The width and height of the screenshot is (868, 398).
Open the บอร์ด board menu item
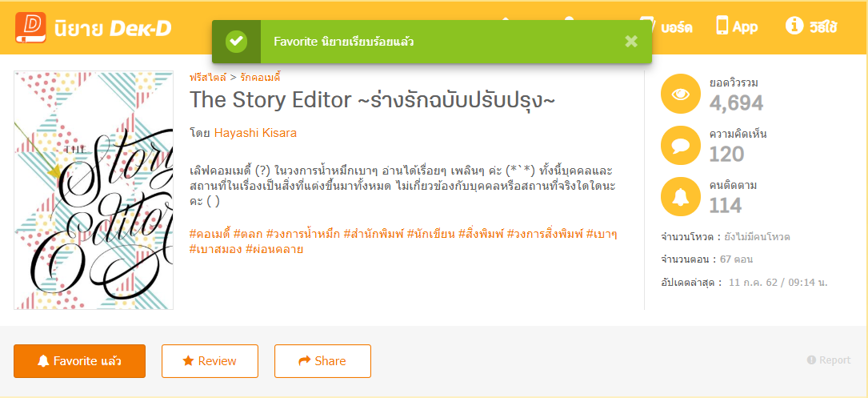[667, 26]
